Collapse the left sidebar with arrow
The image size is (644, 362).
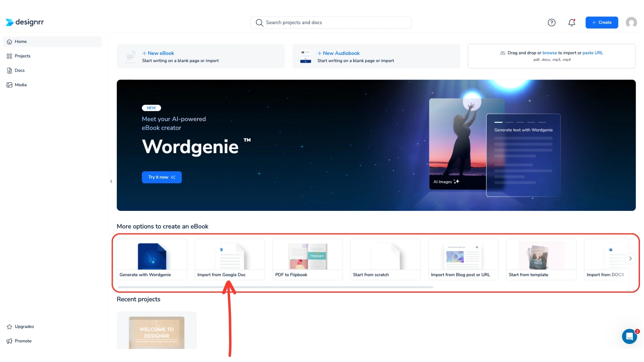pos(111,181)
